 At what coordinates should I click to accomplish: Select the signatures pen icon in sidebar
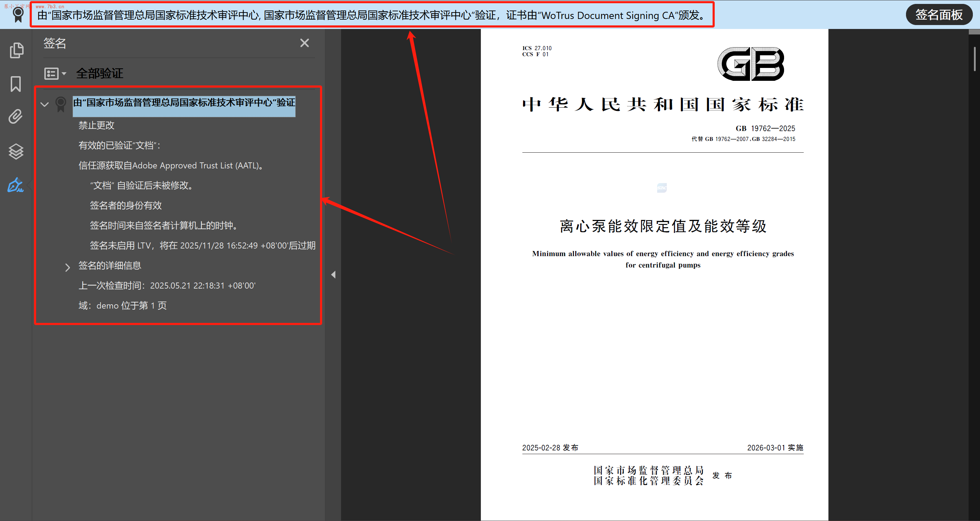(16, 185)
